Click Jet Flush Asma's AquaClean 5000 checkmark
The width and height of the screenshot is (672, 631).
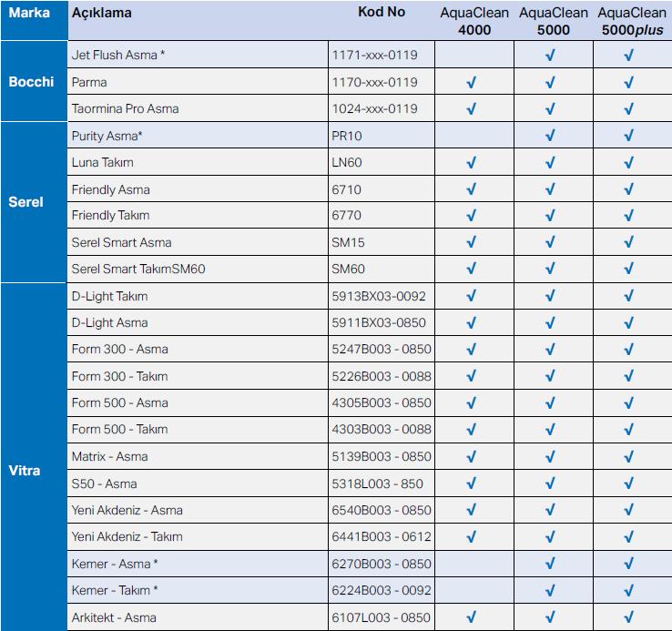[x=550, y=55]
